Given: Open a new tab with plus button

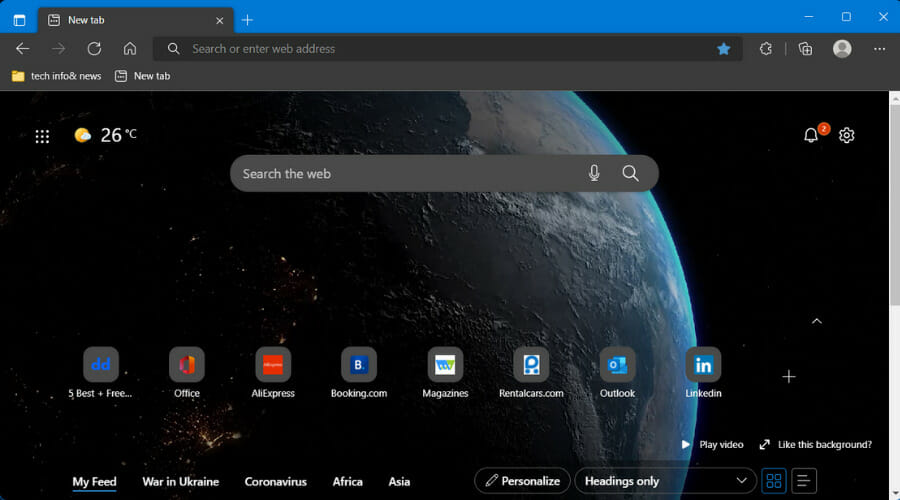Looking at the screenshot, I should (x=247, y=20).
